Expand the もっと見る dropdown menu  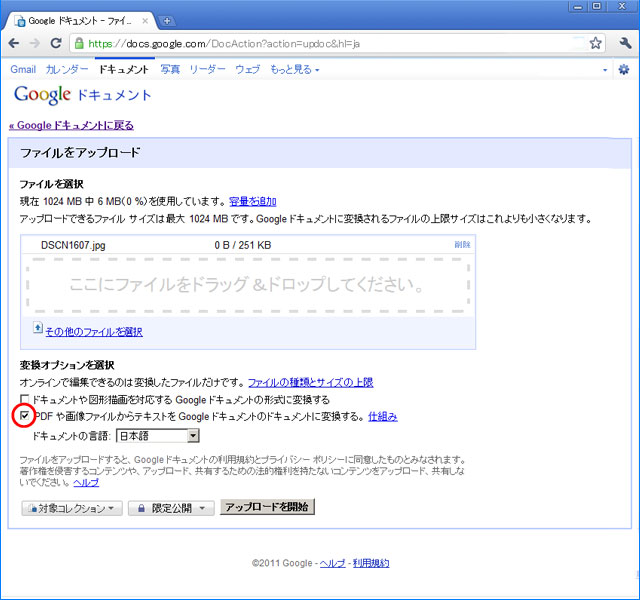click(x=294, y=69)
